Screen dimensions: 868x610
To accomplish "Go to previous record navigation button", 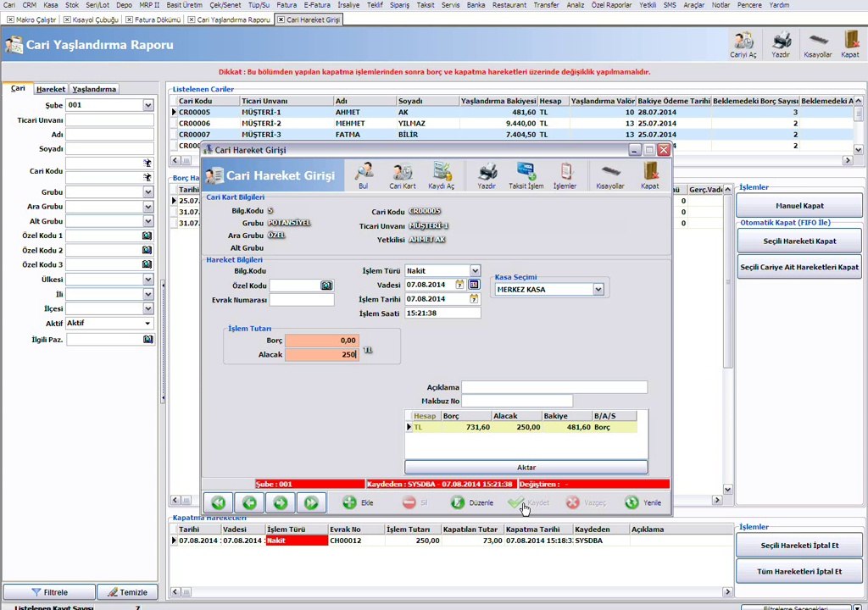I will tap(249, 502).
